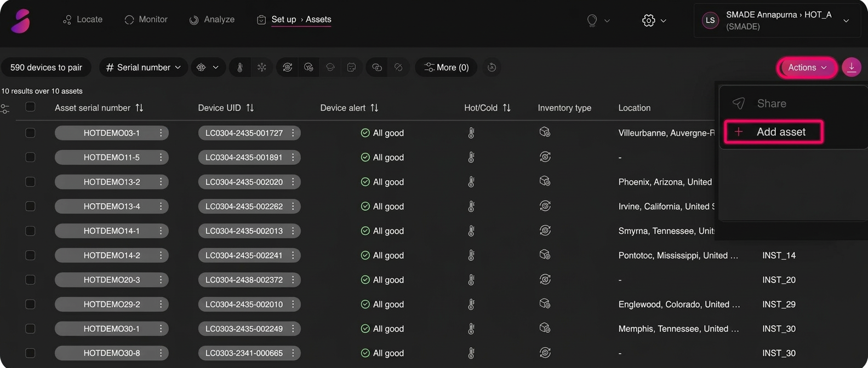This screenshot has width=868, height=368.
Task: Open the Set up menu
Action: point(283,20)
